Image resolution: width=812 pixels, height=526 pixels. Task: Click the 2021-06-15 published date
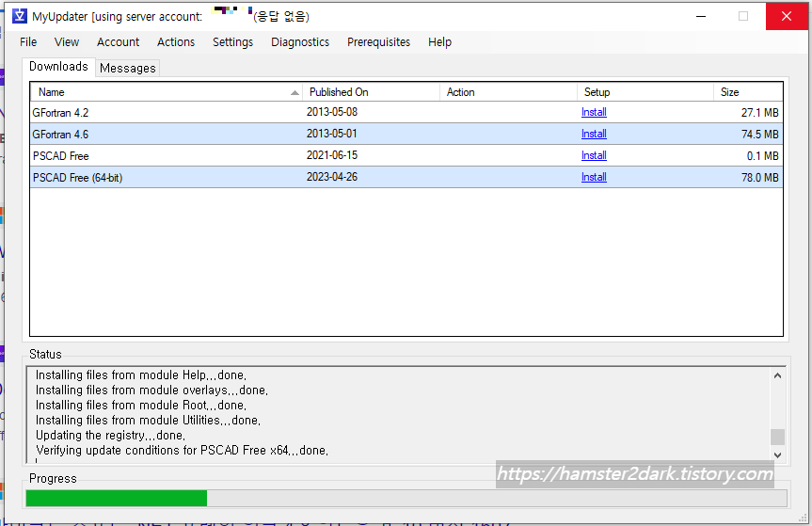332,156
